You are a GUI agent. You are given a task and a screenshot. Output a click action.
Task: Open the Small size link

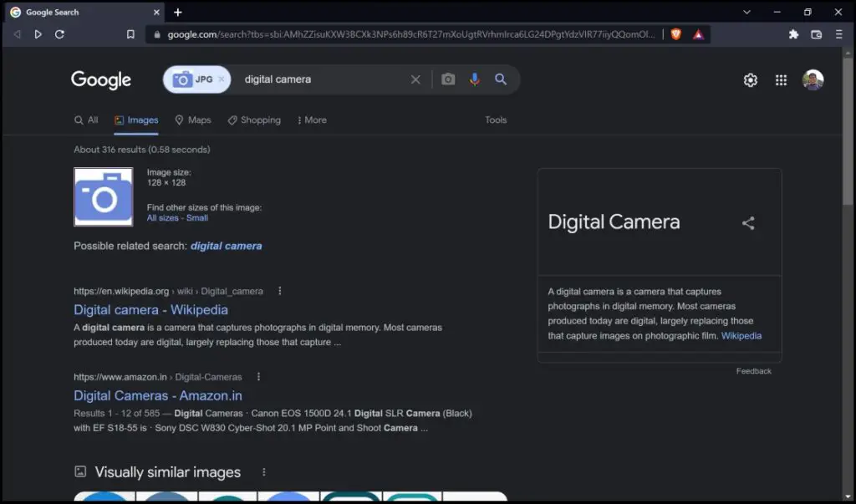[197, 218]
